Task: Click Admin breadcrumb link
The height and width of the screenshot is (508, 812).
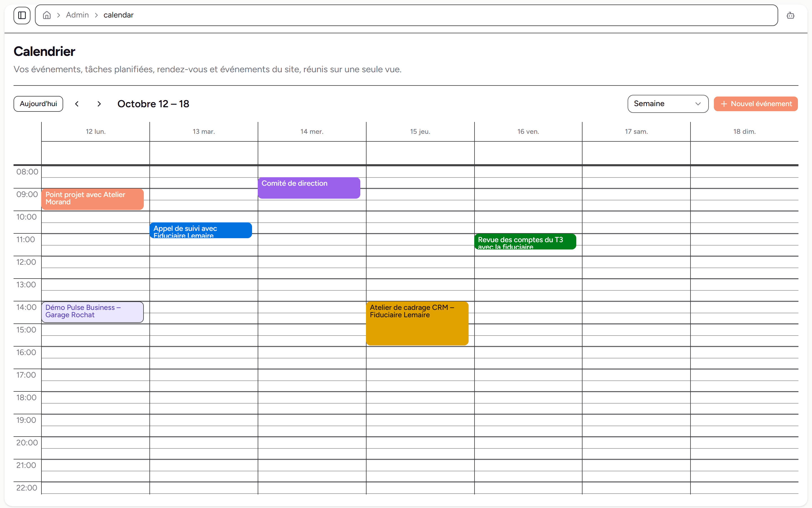Action: (x=77, y=15)
